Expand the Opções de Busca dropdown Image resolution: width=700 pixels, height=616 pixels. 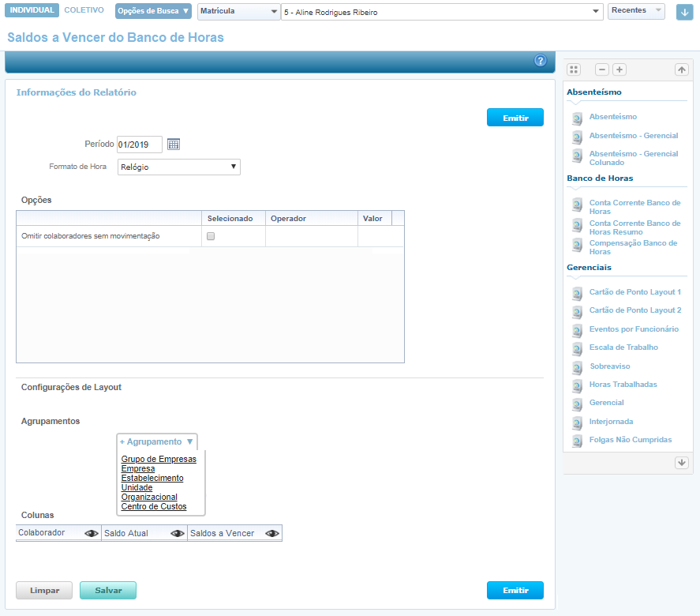click(x=153, y=11)
